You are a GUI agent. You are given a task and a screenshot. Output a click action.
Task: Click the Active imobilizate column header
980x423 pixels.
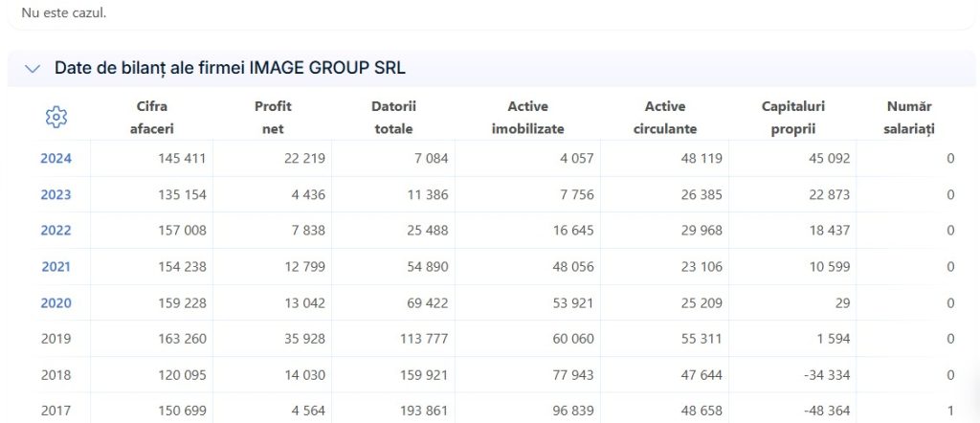tap(528, 118)
